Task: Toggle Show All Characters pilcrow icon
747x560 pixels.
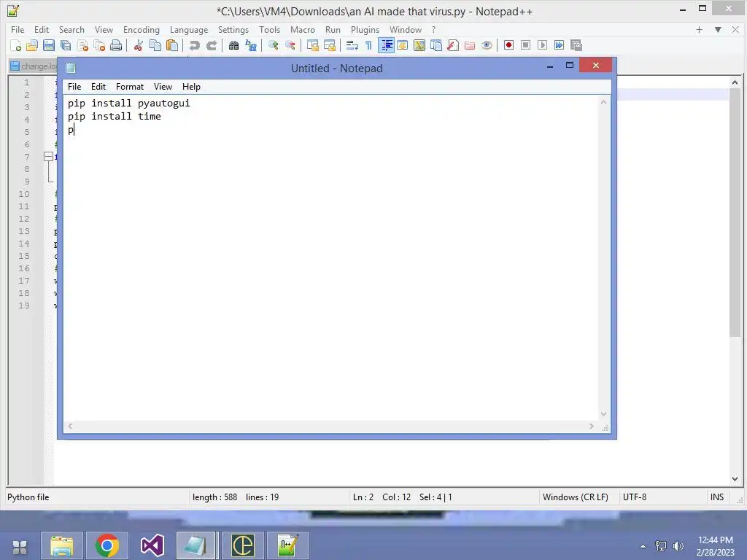Action: point(368,45)
